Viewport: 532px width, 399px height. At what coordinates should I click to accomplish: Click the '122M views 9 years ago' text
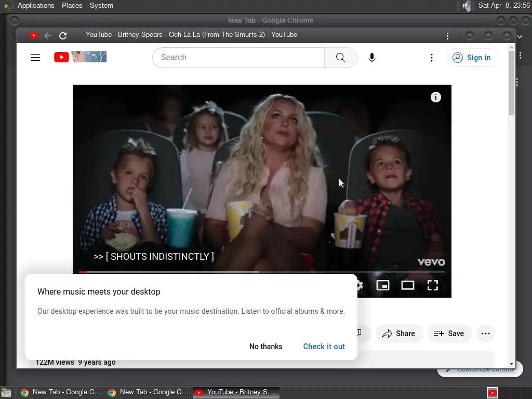coord(76,362)
